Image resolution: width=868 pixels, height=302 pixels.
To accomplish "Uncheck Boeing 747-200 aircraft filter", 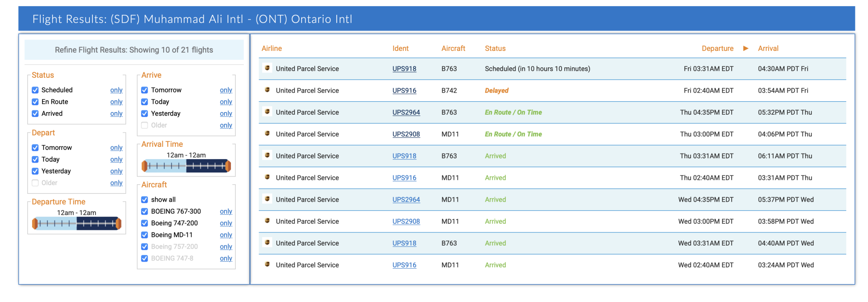I will coord(145,223).
